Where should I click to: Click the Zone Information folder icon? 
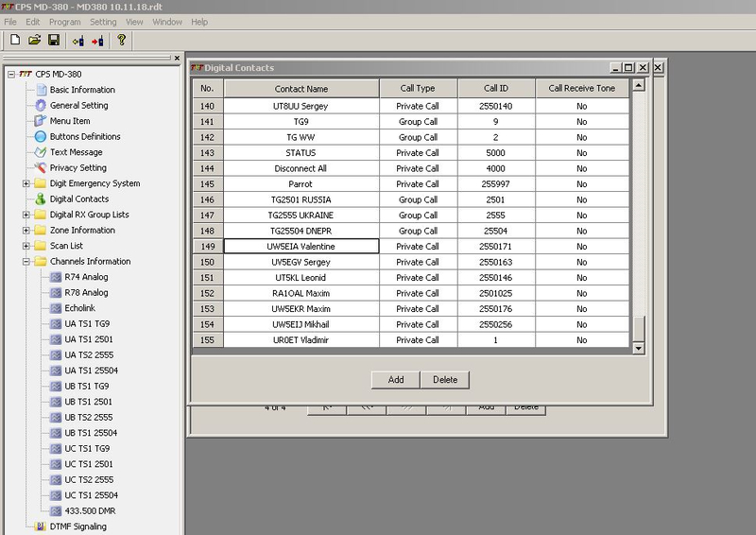[41, 230]
